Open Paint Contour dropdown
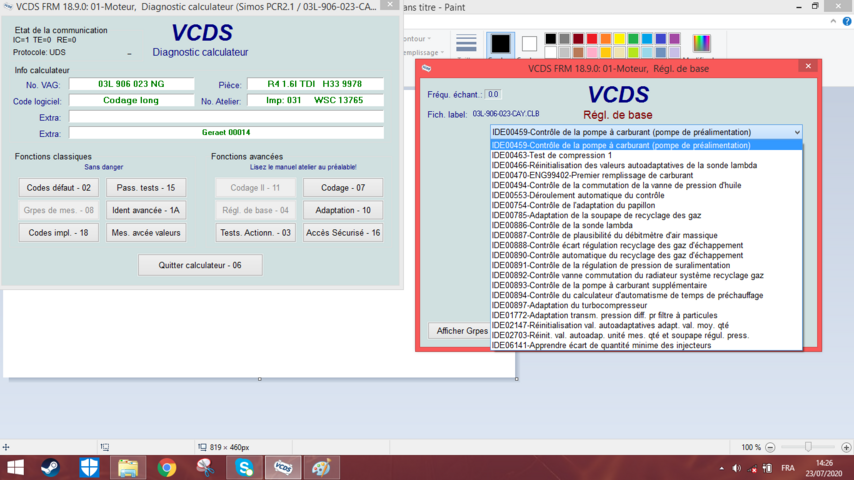 click(x=418, y=39)
